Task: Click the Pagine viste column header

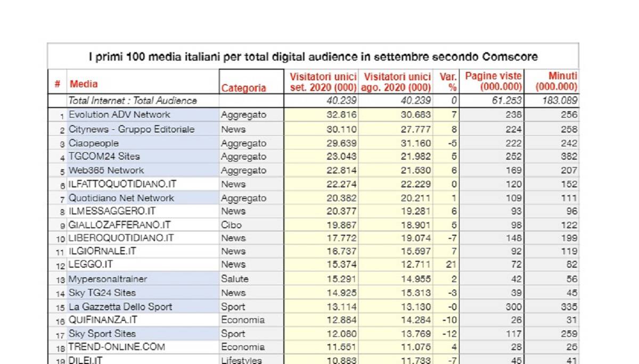Action: pos(493,82)
